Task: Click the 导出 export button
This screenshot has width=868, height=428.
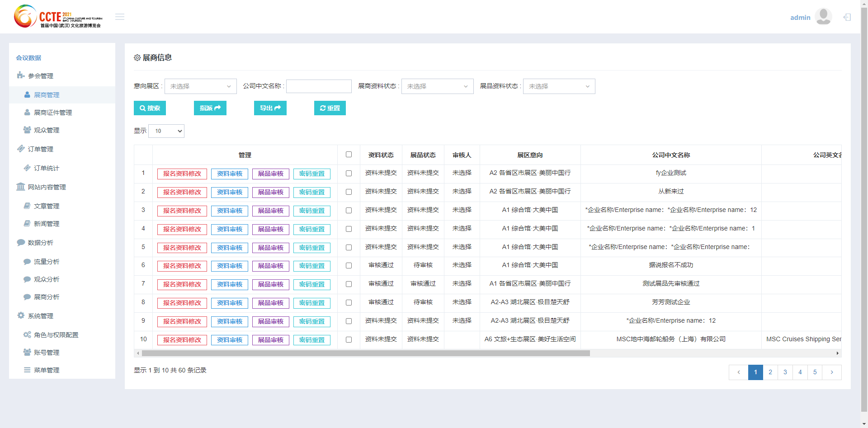Action: [270, 108]
